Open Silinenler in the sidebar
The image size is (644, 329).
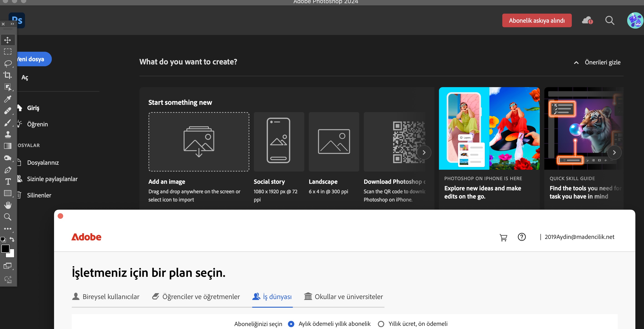pos(39,195)
